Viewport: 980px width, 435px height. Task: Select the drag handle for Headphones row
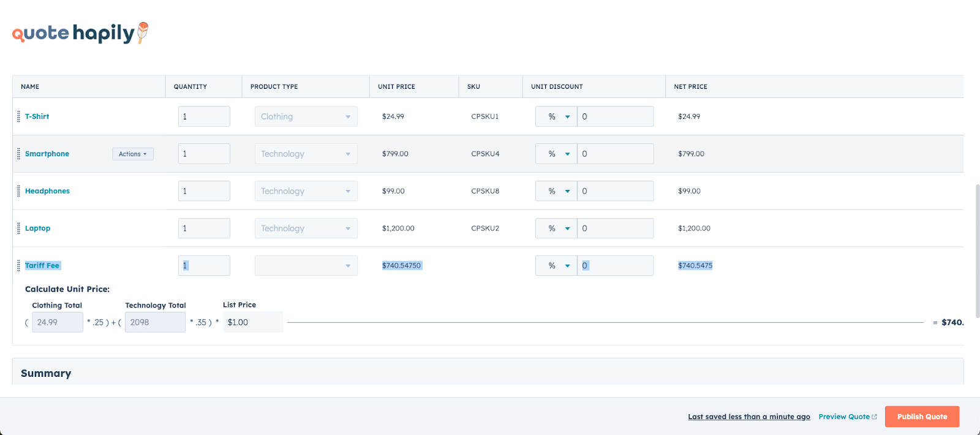pyautogui.click(x=18, y=191)
